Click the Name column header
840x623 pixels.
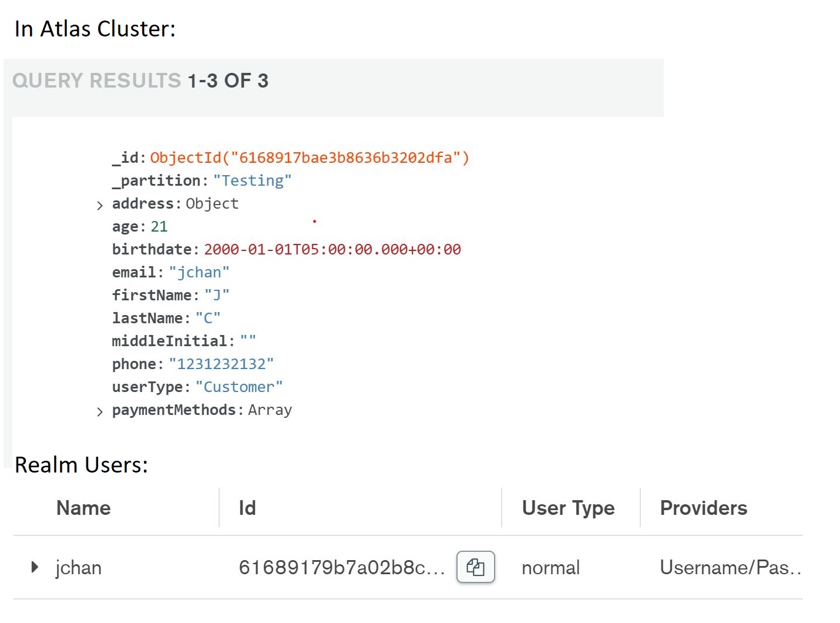click(83, 508)
